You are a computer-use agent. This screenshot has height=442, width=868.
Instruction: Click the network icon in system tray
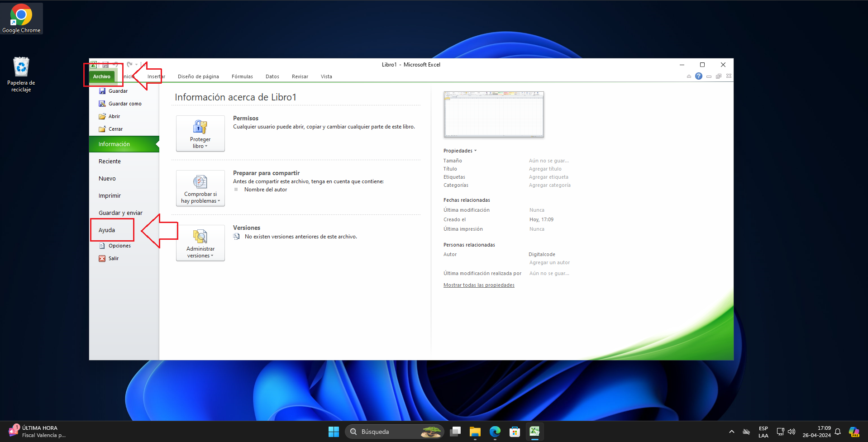[x=780, y=432]
